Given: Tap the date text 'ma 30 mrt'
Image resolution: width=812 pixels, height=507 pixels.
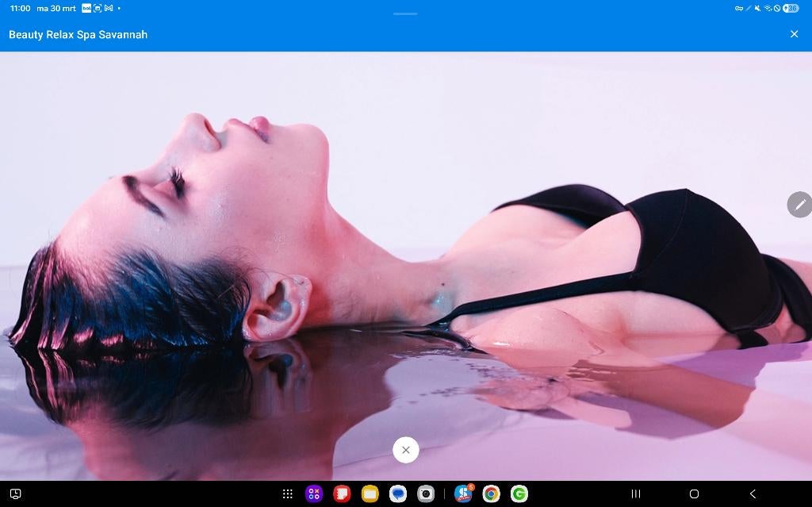Looking at the screenshot, I should coord(56,8).
